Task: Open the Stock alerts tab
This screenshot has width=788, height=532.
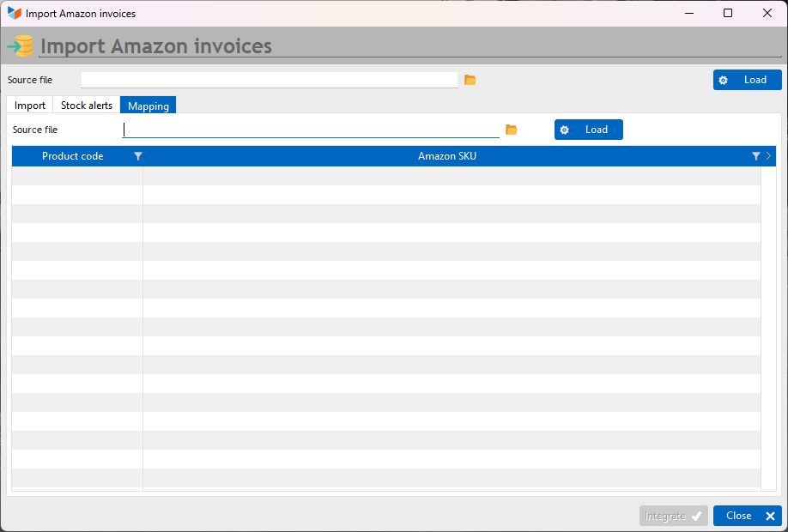Action: [87, 105]
